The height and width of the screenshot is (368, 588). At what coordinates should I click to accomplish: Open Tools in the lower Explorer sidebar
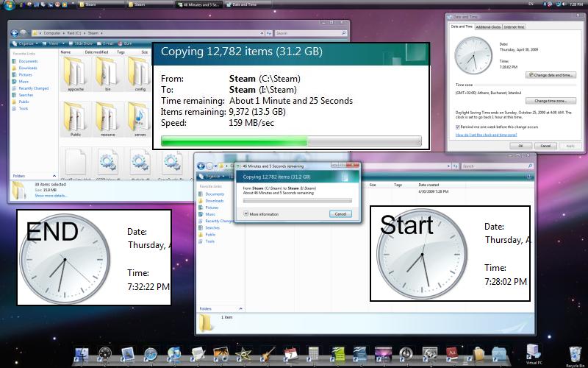click(x=210, y=241)
